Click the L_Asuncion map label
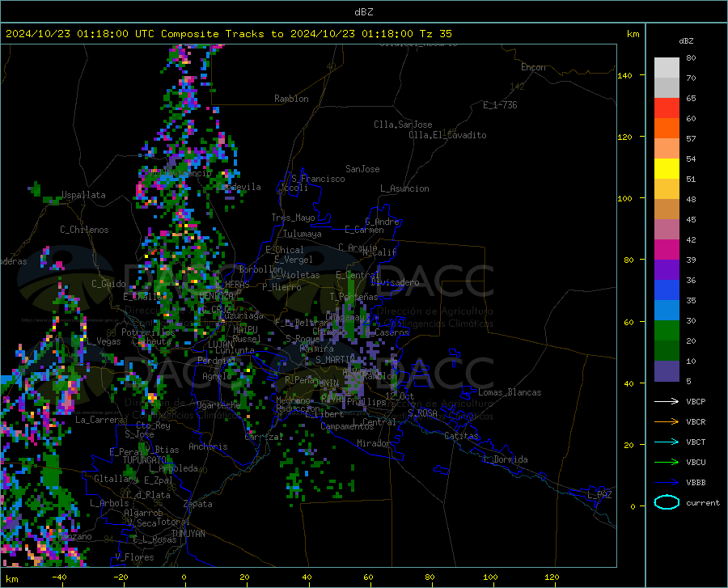Screen dimensions: 728x588 (x=404, y=188)
